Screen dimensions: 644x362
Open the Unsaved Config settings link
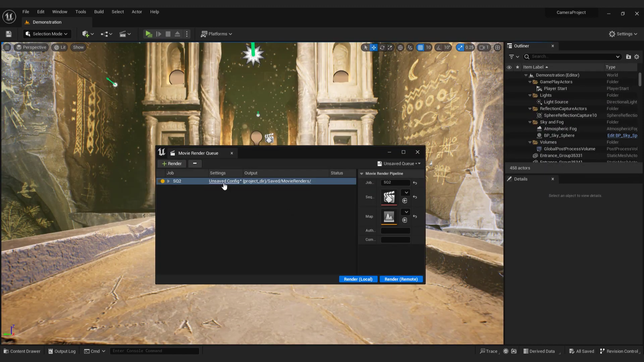tap(224, 181)
